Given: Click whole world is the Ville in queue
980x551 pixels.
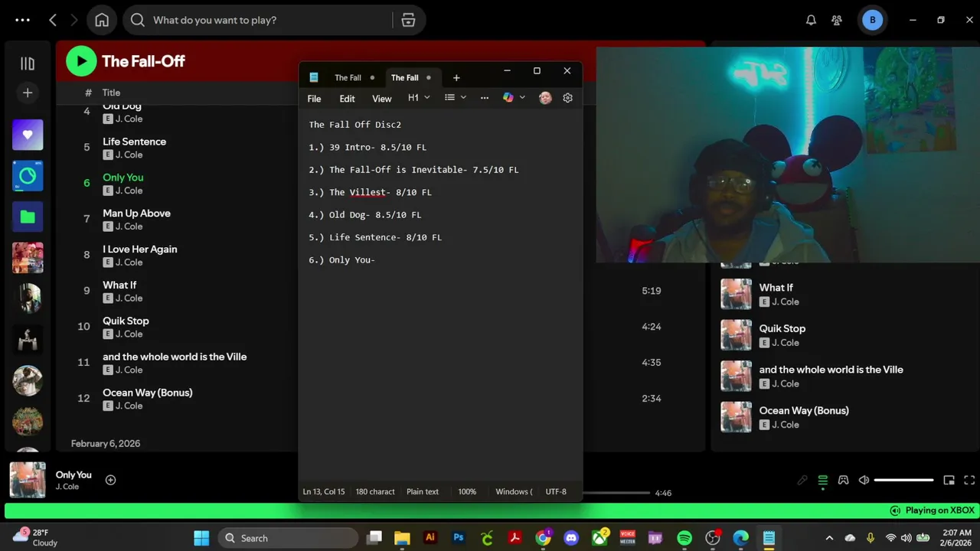Looking at the screenshot, I should point(831,370).
